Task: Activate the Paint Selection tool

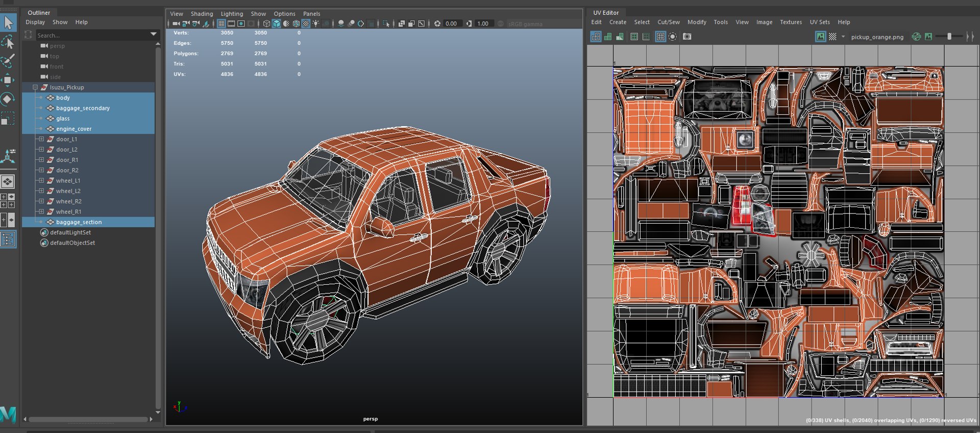Action: 8,61
